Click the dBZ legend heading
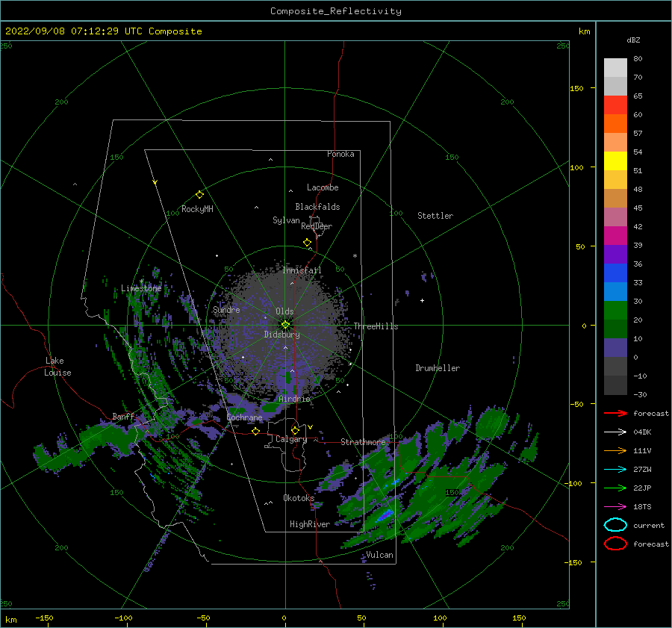Image resolution: width=672 pixels, height=628 pixels. (633, 40)
